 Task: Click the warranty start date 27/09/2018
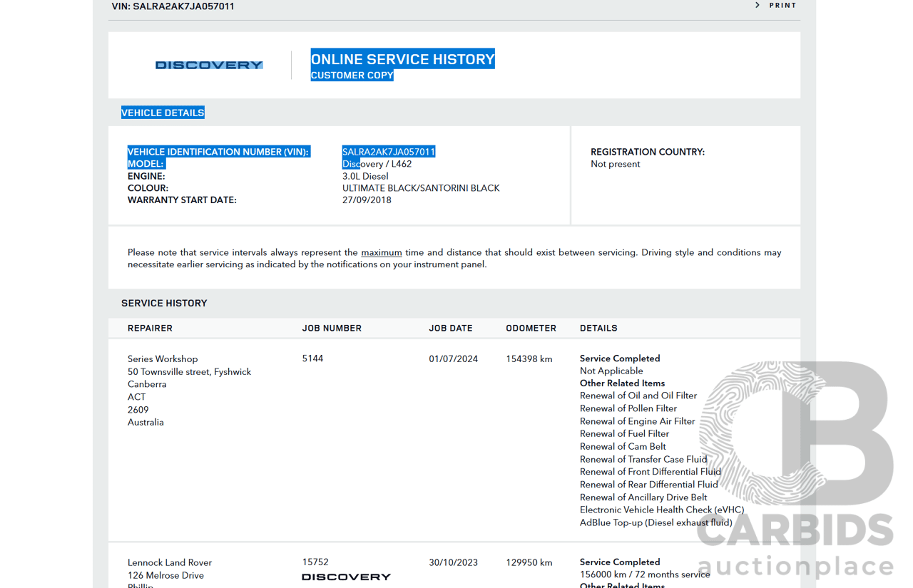pyautogui.click(x=367, y=200)
